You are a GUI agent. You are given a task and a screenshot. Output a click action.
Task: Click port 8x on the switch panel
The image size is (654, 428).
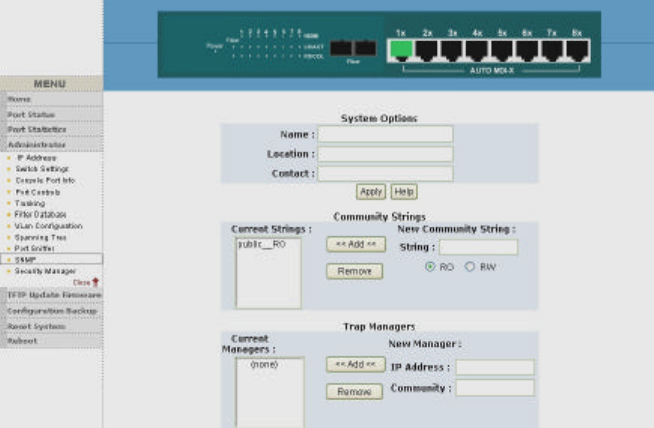coord(577,50)
